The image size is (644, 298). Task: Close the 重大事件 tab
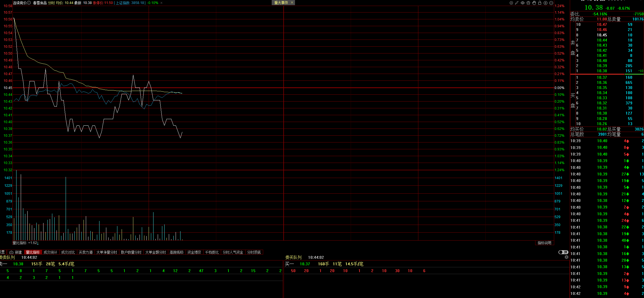tap(292, 3)
